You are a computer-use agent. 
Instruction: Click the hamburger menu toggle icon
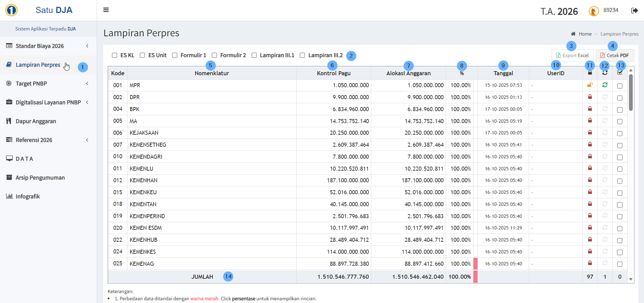click(106, 10)
